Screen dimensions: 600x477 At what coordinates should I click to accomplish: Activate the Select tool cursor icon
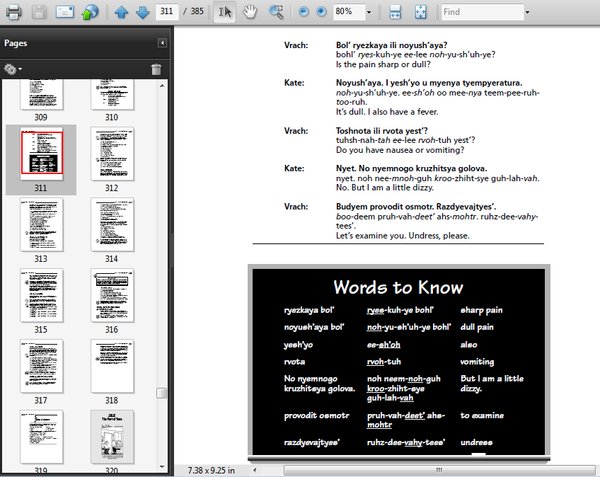225,13
